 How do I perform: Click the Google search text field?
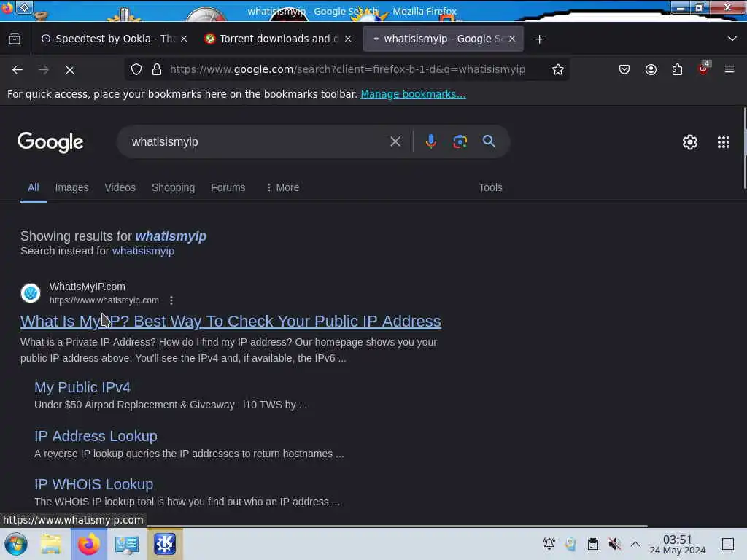tap(258, 141)
